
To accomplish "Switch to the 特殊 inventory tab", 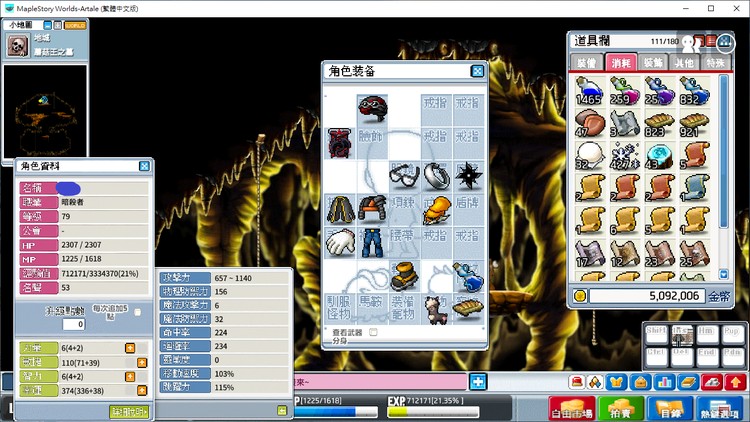I will pos(716,63).
